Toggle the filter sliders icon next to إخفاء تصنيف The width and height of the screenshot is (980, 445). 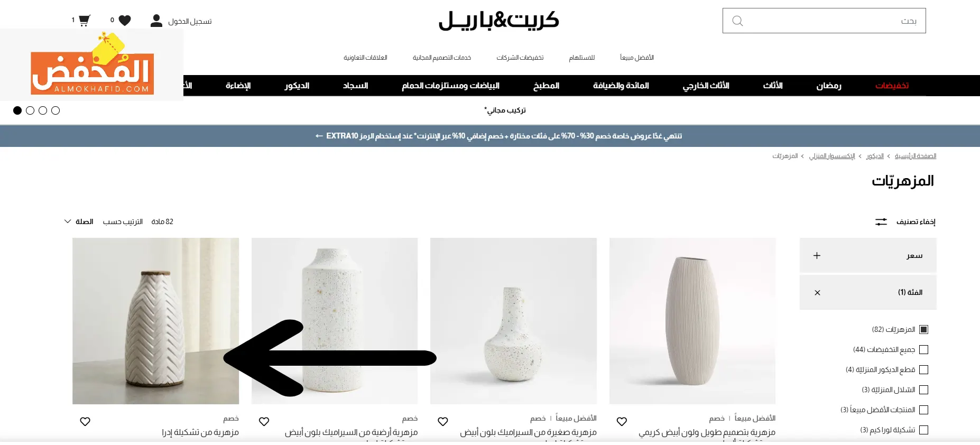point(881,222)
